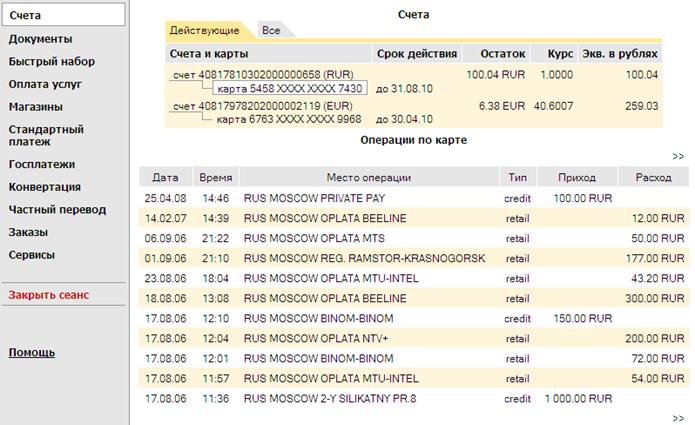Open Сервисы in the sidebar
Screen dimensions: 695x425
point(31,255)
